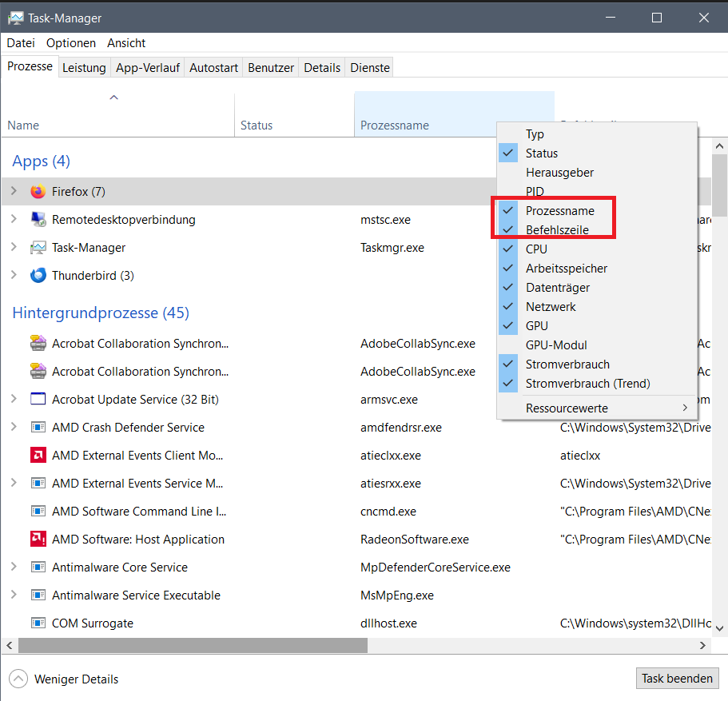728x701 pixels.
Task: Expand the Firefox (7) process group
Action: click(14, 191)
